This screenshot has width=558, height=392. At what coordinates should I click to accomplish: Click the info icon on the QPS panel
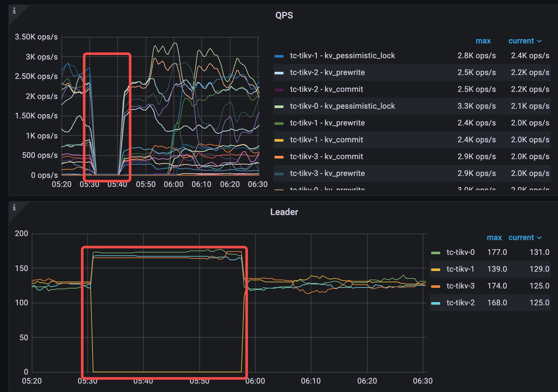[x=14, y=11]
